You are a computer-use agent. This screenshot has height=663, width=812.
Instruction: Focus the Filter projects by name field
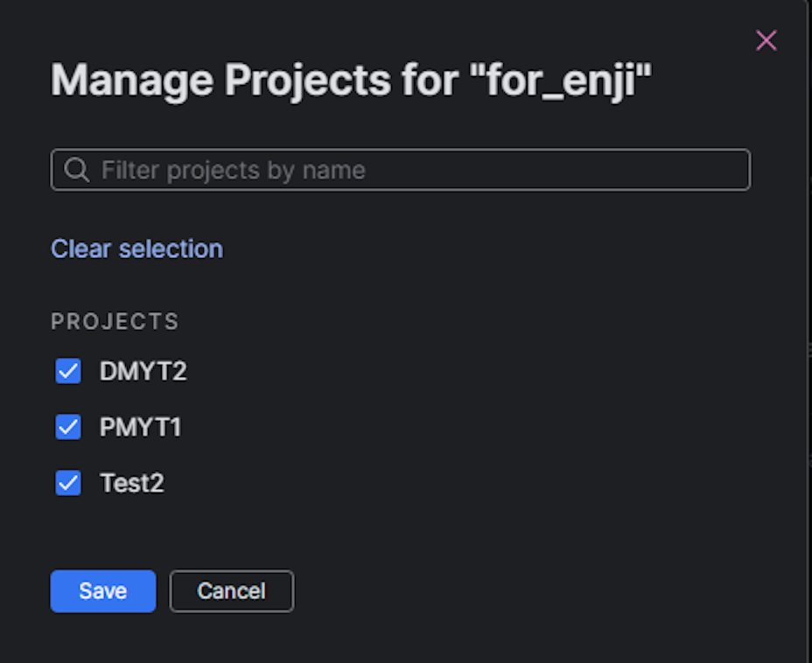click(x=400, y=170)
